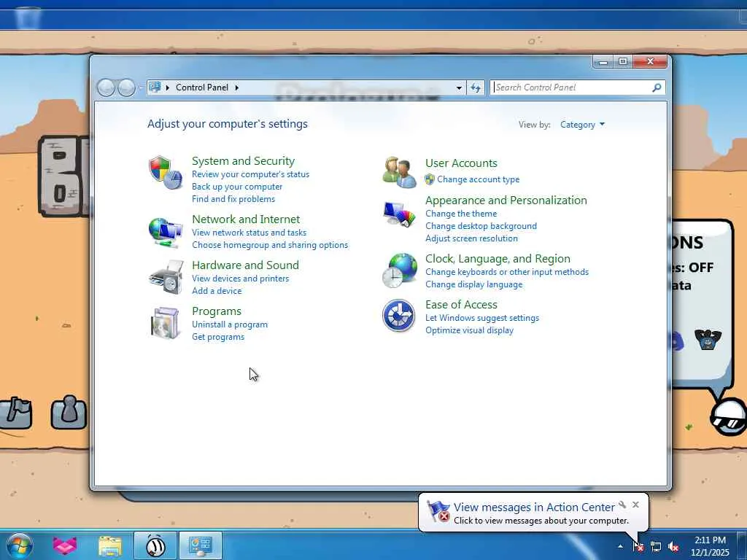Open the User Accounts people icon
This screenshot has height=560, width=747.
point(399,172)
